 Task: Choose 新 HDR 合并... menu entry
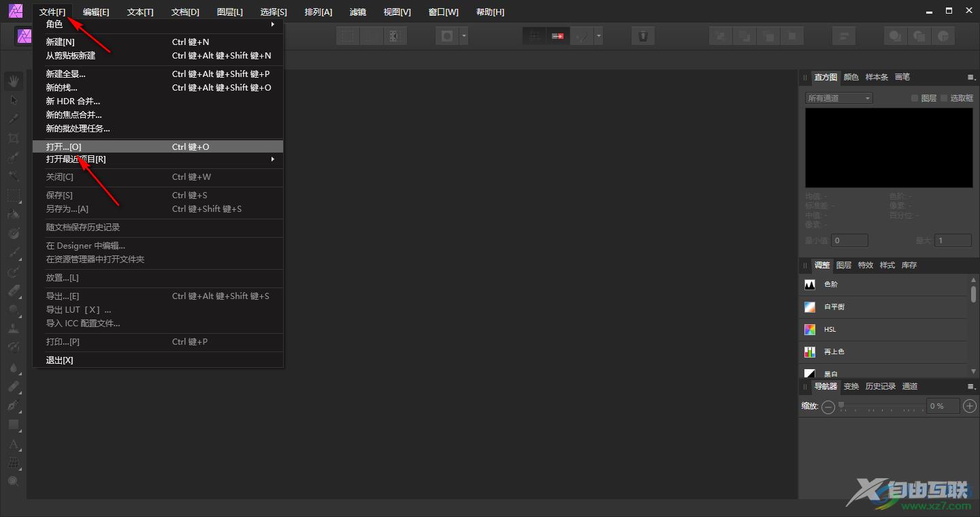click(x=158, y=101)
